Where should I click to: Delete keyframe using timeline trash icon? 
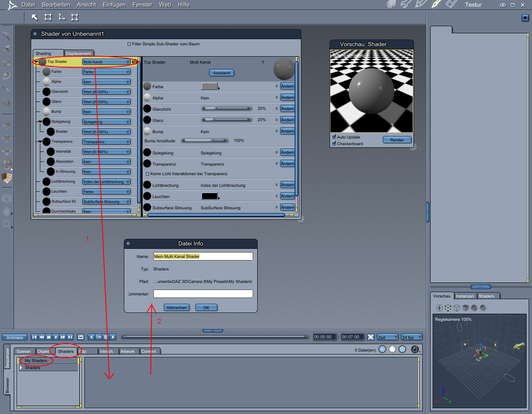(106, 337)
